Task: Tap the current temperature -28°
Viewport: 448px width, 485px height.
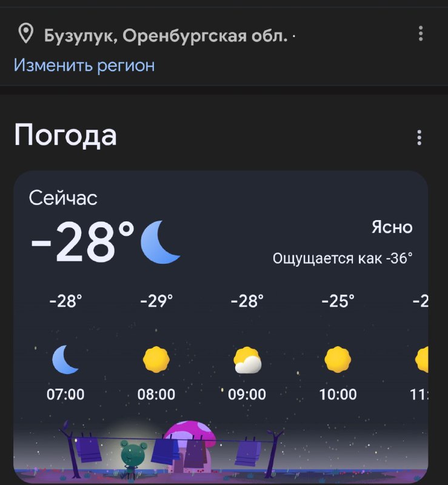Action: [82, 242]
